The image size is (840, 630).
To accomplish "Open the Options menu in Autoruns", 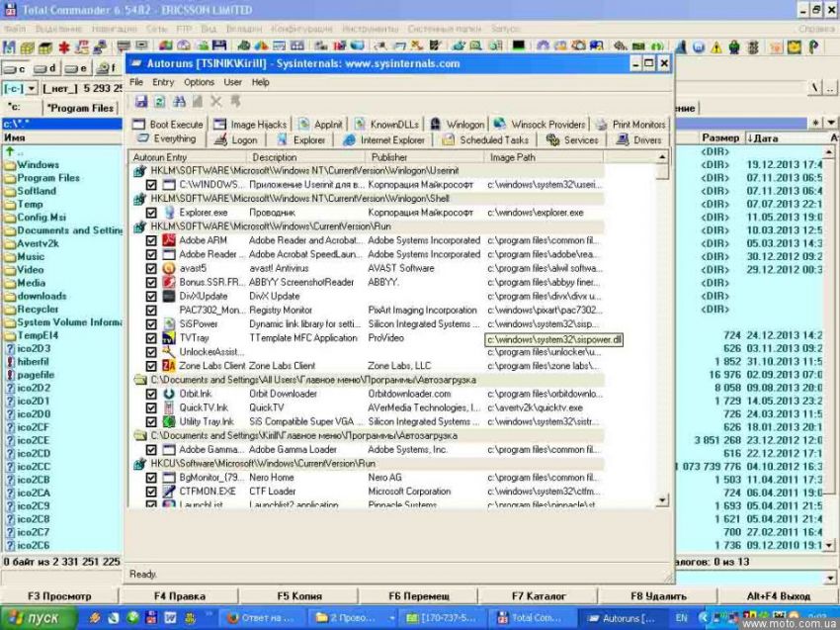I will (199, 82).
